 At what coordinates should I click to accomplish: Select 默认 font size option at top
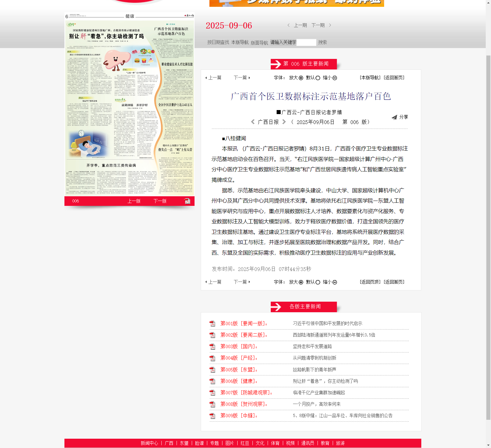click(318, 78)
